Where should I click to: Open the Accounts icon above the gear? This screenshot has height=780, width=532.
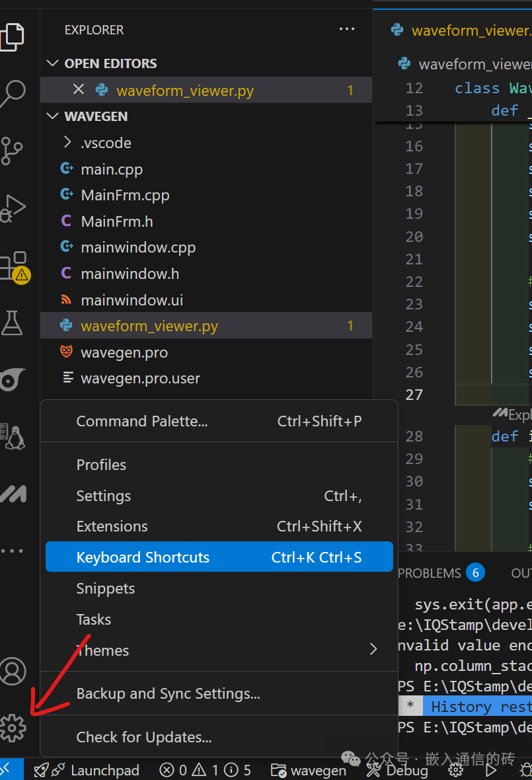point(13,671)
